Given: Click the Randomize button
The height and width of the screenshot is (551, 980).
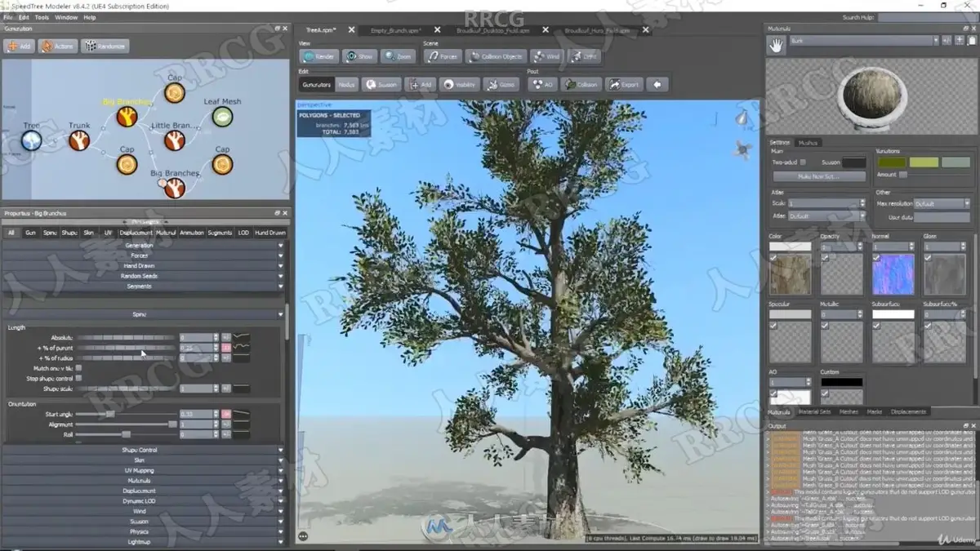Looking at the screenshot, I should [105, 47].
